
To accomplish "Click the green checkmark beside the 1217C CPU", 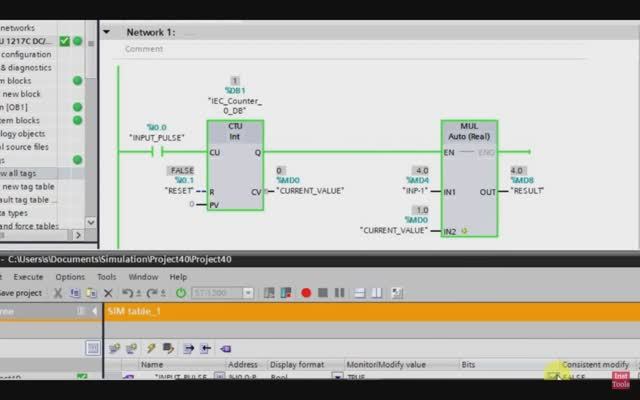I will coord(64,41).
